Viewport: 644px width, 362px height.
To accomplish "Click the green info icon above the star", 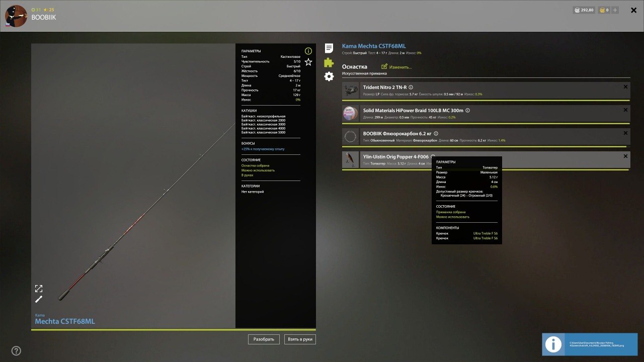I will [308, 51].
